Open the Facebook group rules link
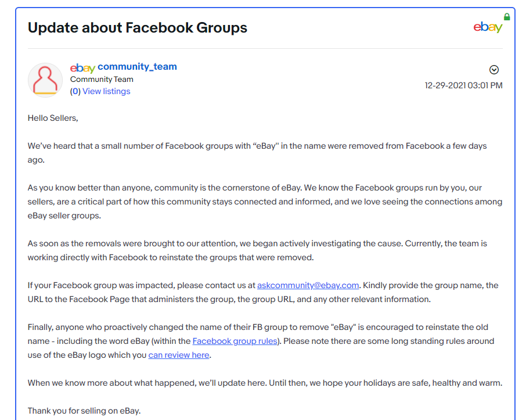526x420 pixels. [x=235, y=341]
